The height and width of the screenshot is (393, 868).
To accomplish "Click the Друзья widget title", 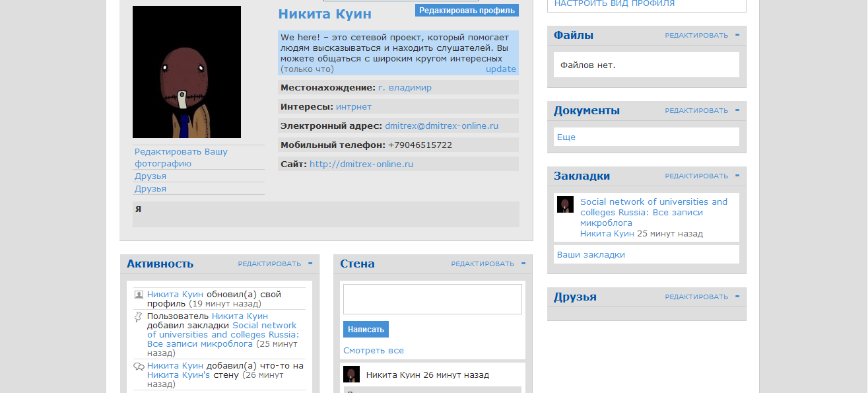I will 575,297.
